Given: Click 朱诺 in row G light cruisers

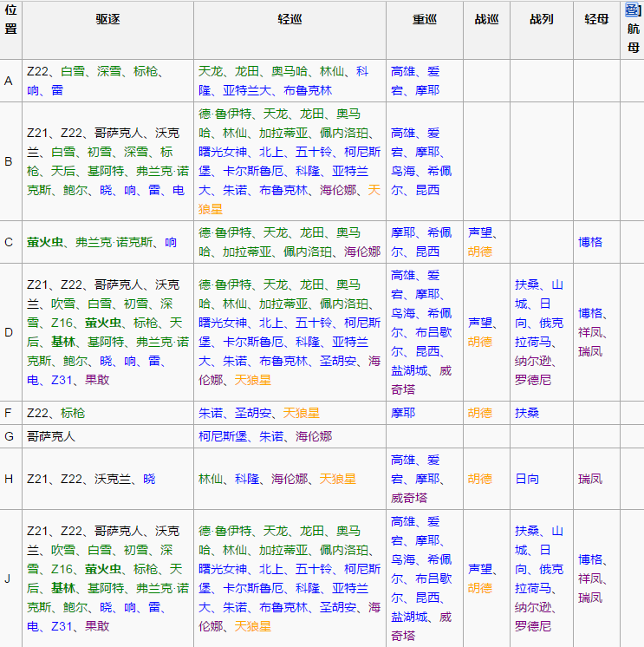Looking at the screenshot, I should (271, 436).
